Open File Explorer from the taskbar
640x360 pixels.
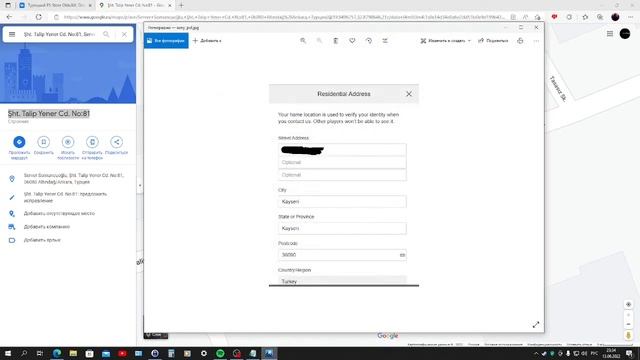tap(73, 353)
